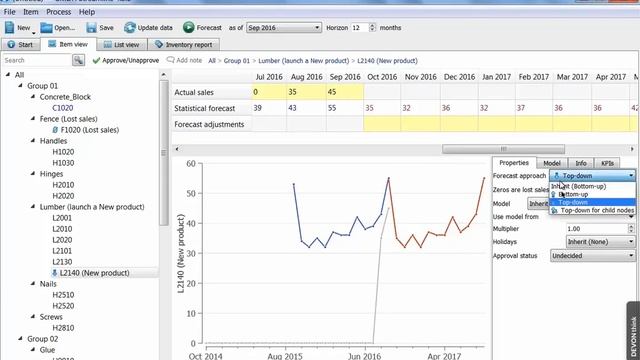Choose Top-down for child nodes option

coord(593,210)
